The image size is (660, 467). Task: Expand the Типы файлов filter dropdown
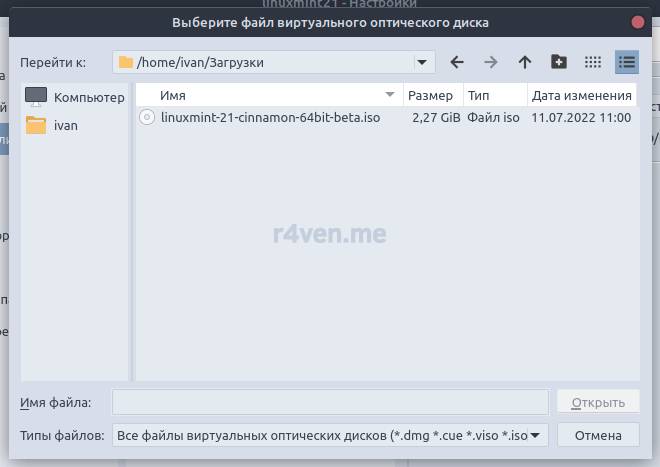coord(538,435)
